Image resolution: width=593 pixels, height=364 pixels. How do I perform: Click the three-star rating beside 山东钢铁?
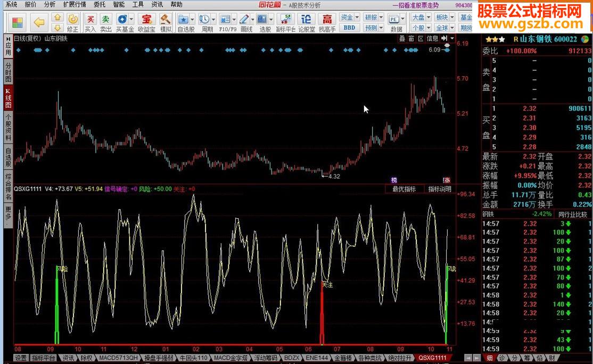point(495,39)
